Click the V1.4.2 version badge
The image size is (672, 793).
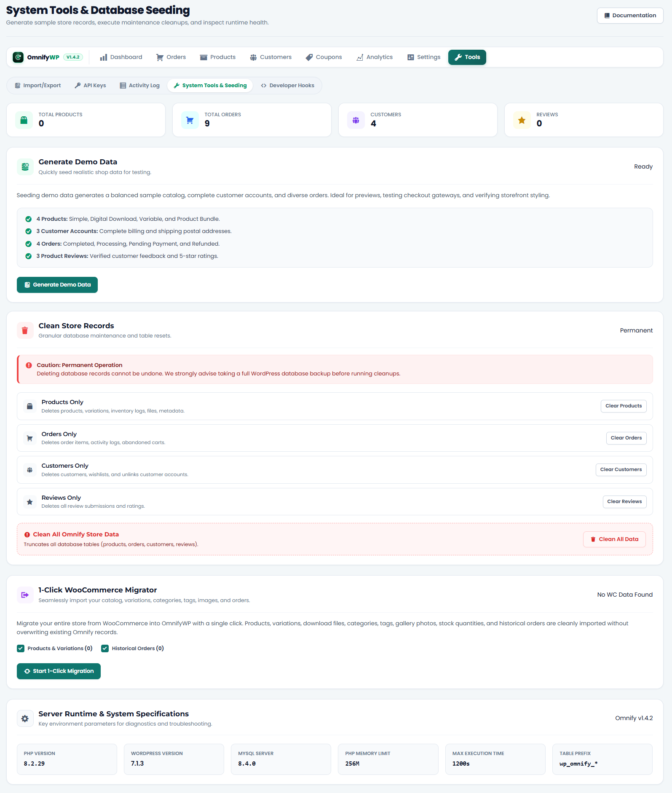point(73,57)
